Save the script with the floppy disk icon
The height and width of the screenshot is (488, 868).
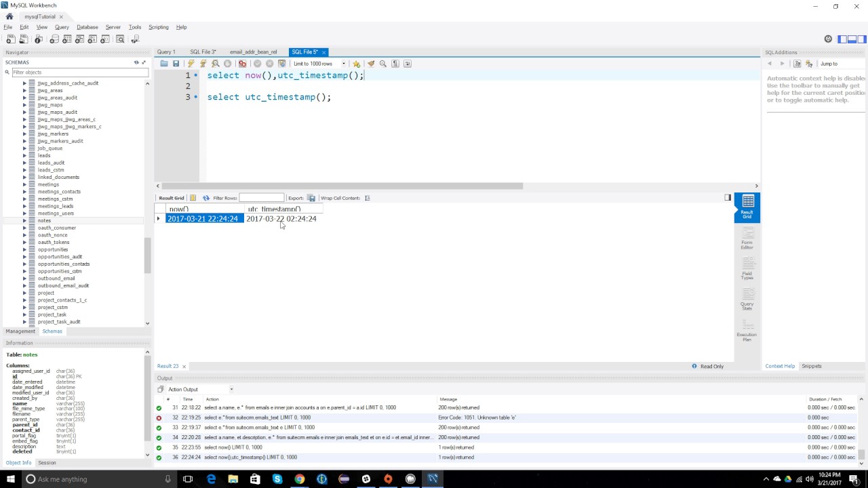176,64
